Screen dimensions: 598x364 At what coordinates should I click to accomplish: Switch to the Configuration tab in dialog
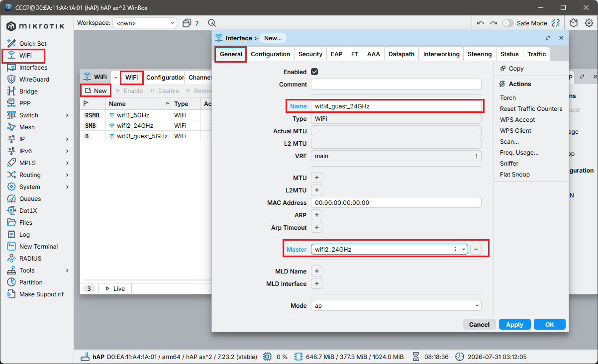click(x=270, y=54)
